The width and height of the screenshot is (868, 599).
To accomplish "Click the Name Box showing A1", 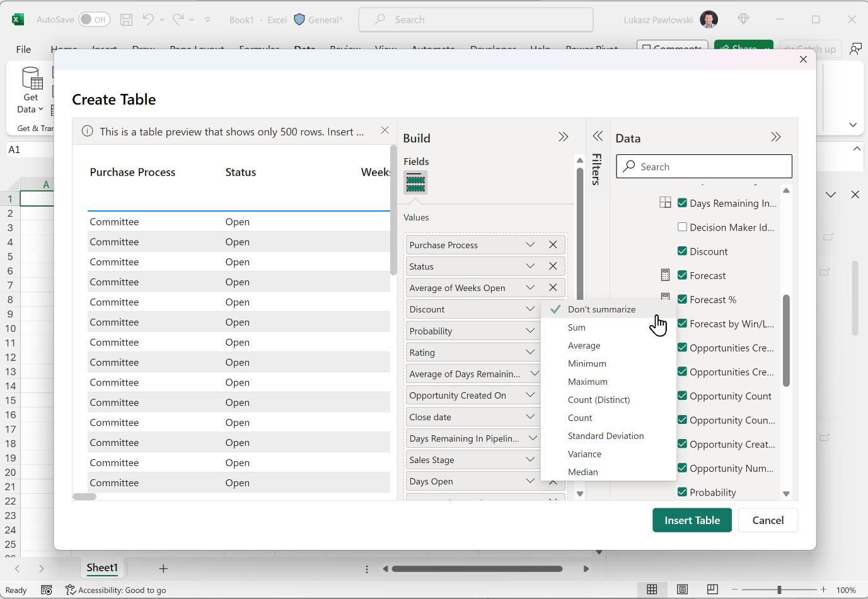I will (30, 149).
